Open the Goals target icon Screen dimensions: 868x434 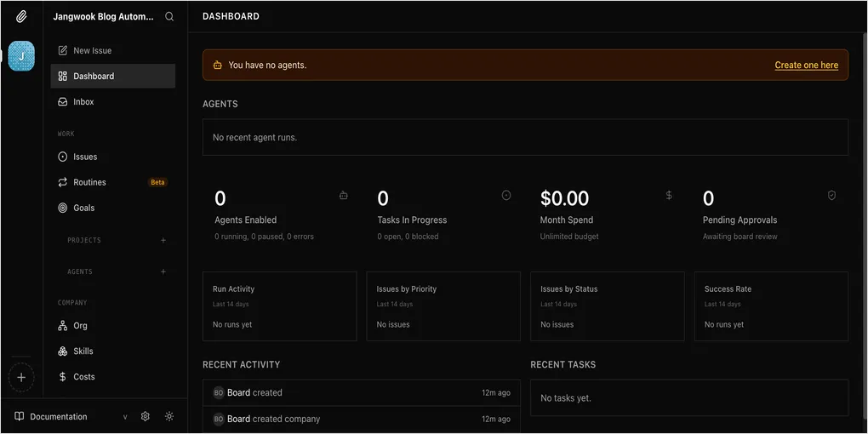tap(63, 208)
